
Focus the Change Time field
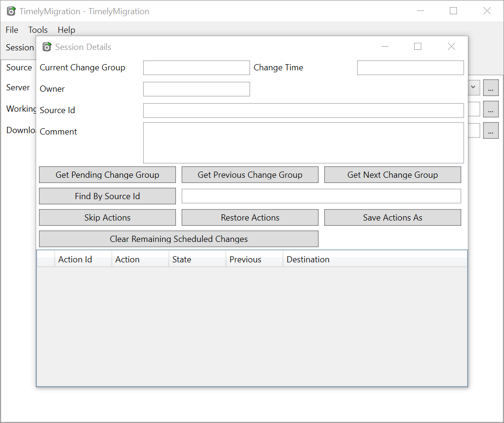[x=410, y=68]
